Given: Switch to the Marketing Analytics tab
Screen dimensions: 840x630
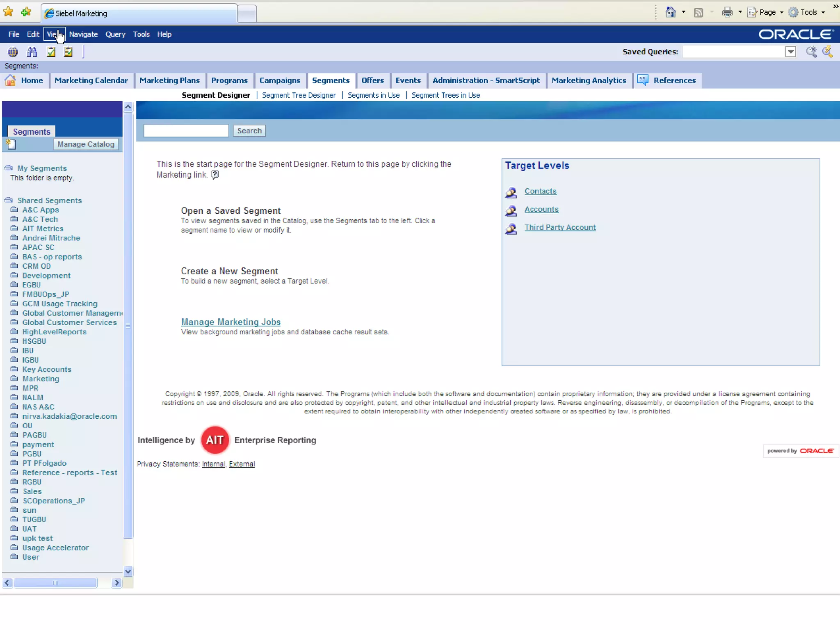Looking at the screenshot, I should click(589, 80).
